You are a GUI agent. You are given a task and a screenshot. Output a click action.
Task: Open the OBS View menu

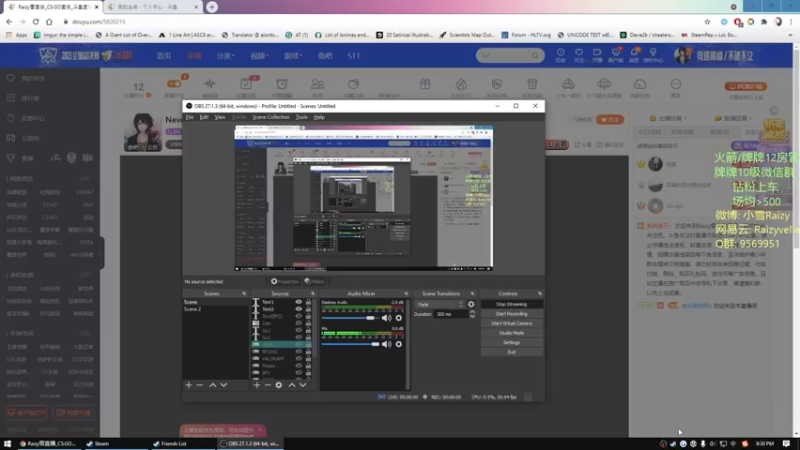220,117
